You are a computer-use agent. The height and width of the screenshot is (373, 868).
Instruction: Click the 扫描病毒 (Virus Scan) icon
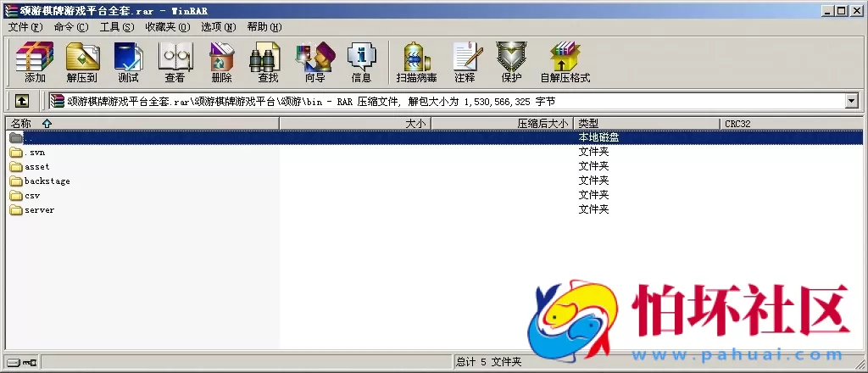pyautogui.click(x=417, y=61)
